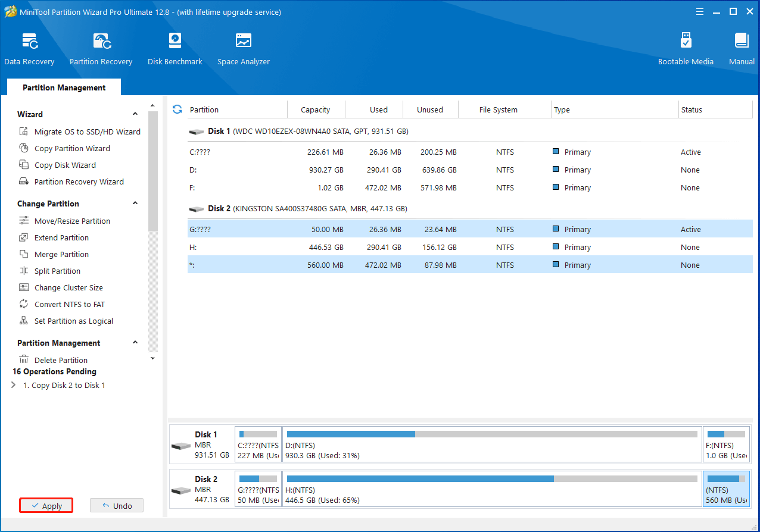Sort by the Unused column header
760x532 pixels.
(430, 109)
